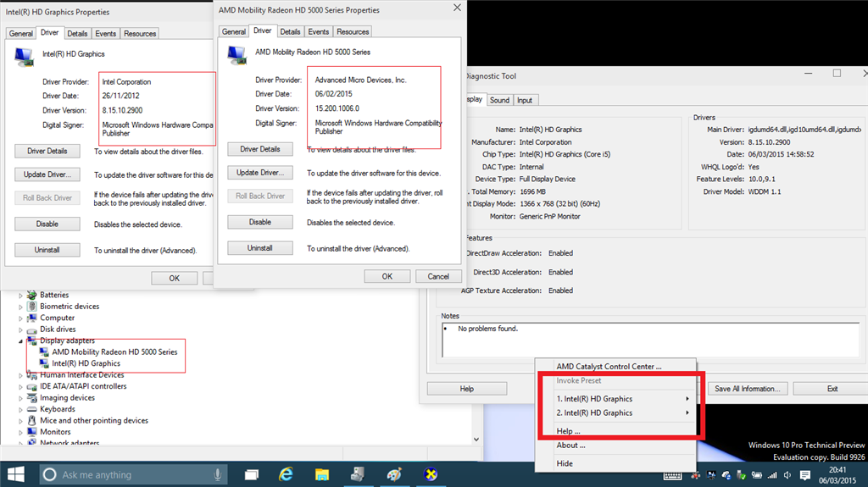Select Network adapters row in device tree

click(x=70, y=443)
